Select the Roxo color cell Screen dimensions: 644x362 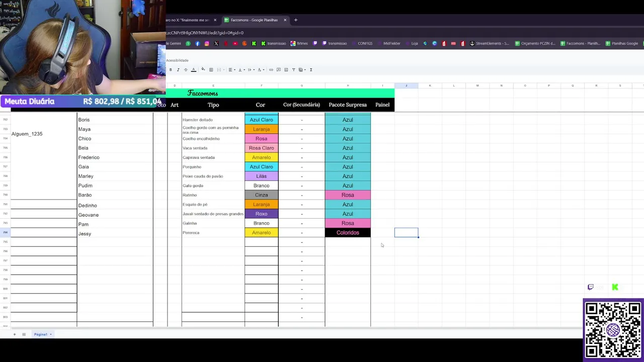tap(261, 214)
